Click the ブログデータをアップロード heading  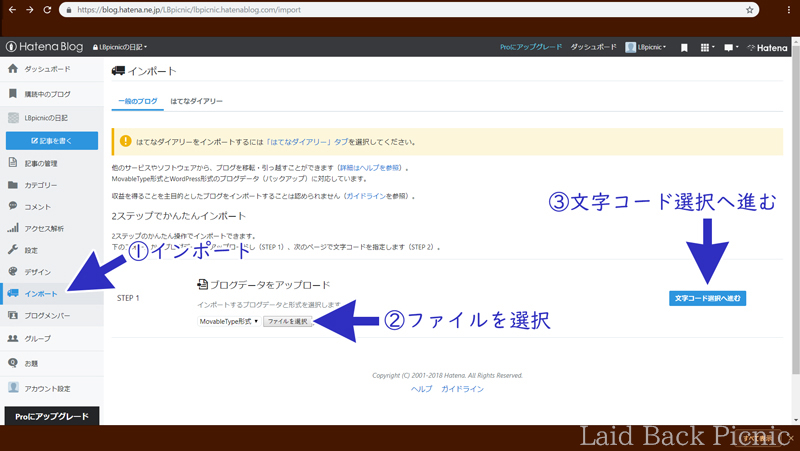coord(264,285)
